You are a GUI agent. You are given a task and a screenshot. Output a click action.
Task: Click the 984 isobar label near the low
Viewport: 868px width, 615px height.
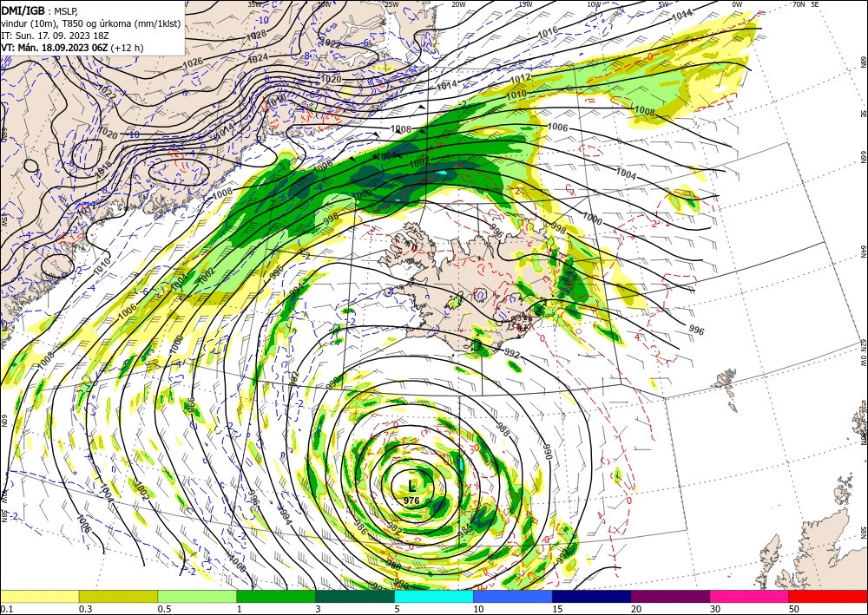(x=464, y=529)
